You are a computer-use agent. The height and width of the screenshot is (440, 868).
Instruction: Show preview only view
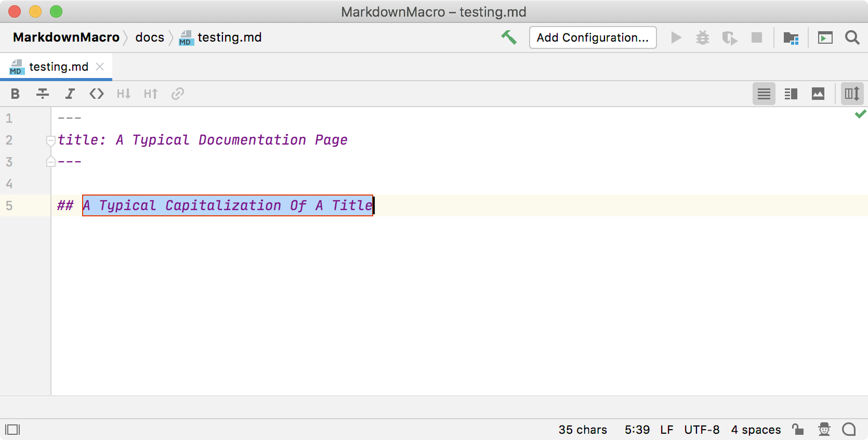(818, 94)
